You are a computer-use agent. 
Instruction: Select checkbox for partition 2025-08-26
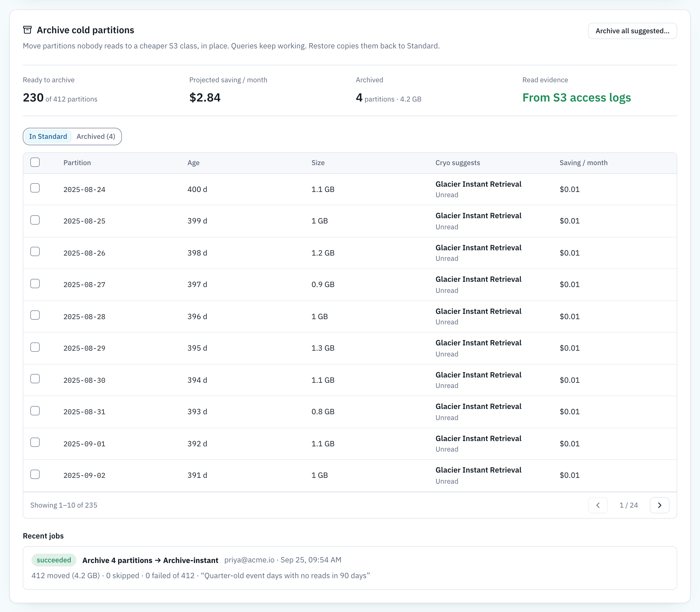point(35,252)
